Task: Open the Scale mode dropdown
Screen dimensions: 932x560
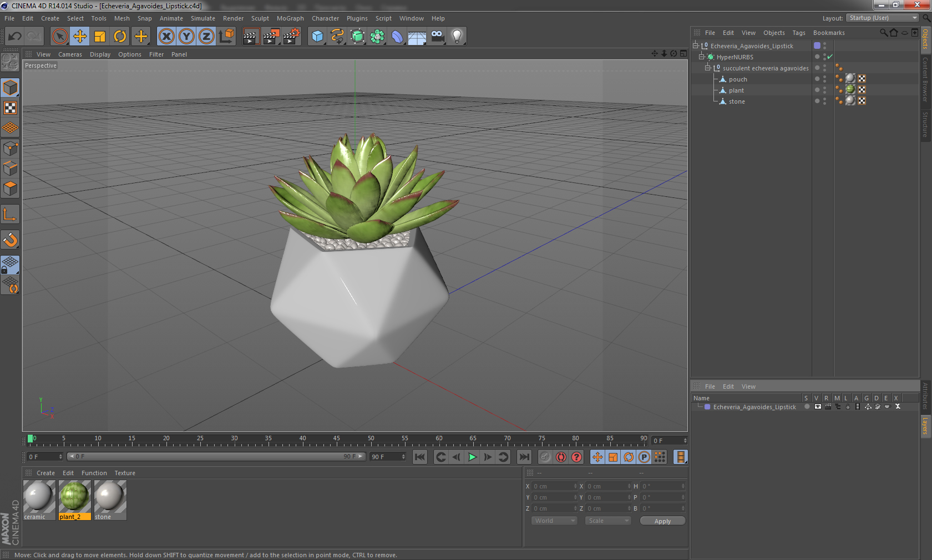Action: pyautogui.click(x=608, y=521)
